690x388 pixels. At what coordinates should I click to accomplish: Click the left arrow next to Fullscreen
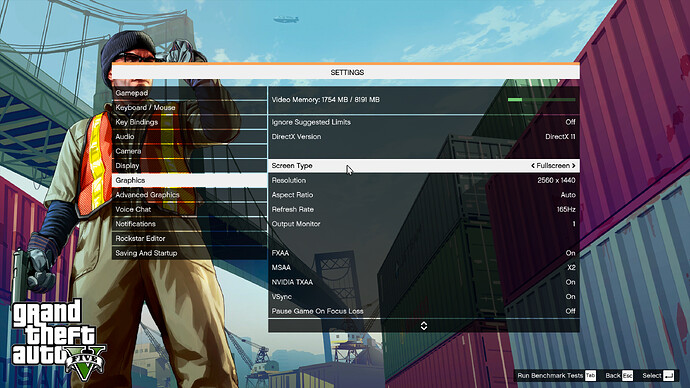click(x=532, y=166)
